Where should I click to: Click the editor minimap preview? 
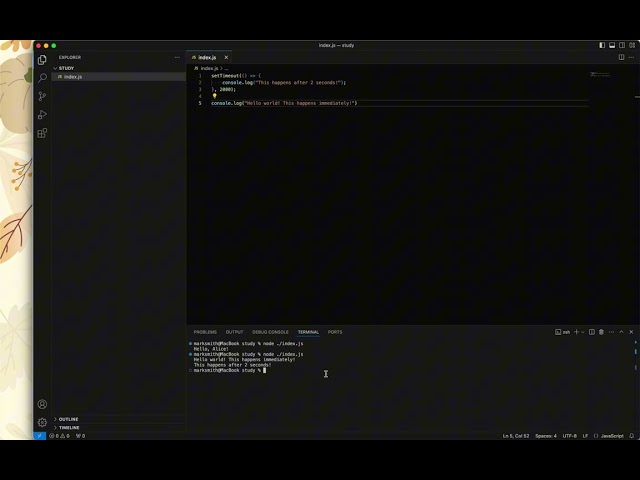pyautogui.click(x=600, y=74)
